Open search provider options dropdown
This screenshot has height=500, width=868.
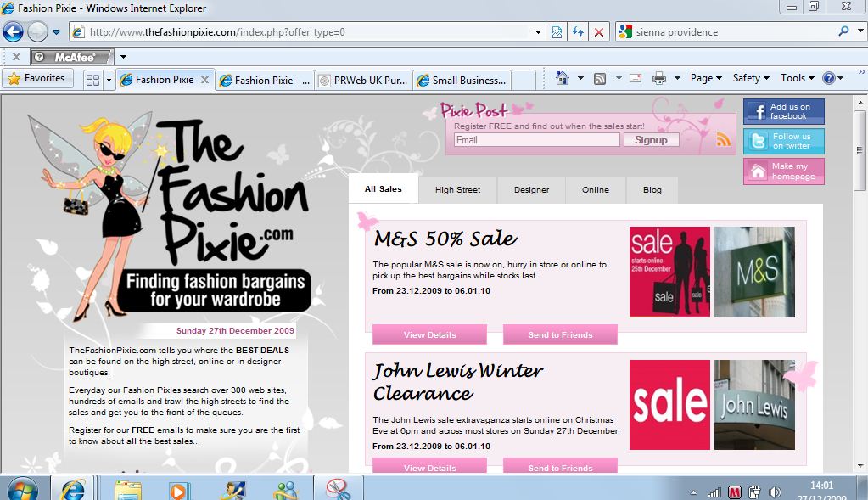pos(861,31)
